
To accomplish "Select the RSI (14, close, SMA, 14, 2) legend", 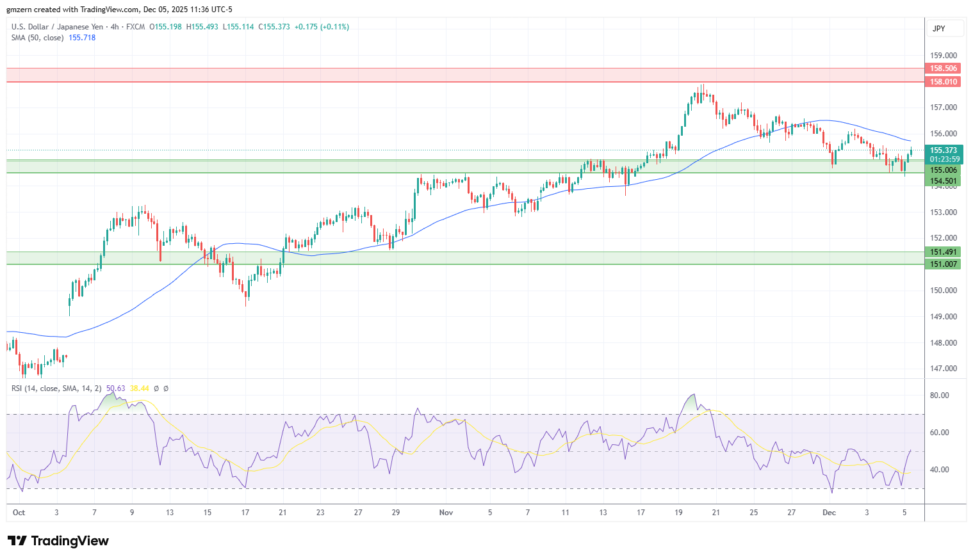I will point(56,388).
